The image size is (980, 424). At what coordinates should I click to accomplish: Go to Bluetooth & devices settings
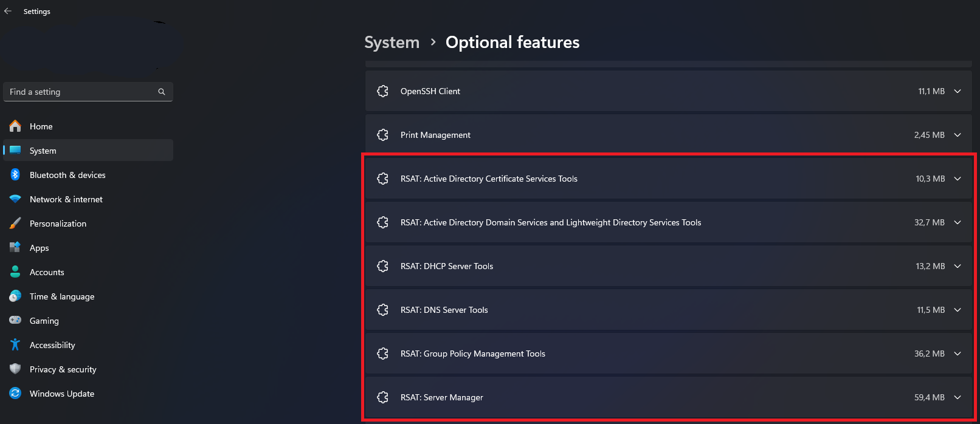pyautogui.click(x=88, y=174)
